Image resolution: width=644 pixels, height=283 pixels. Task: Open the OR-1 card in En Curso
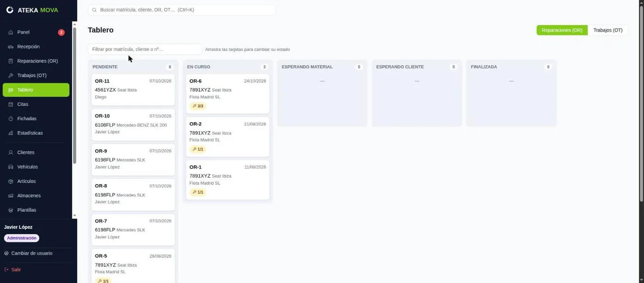pyautogui.click(x=228, y=180)
